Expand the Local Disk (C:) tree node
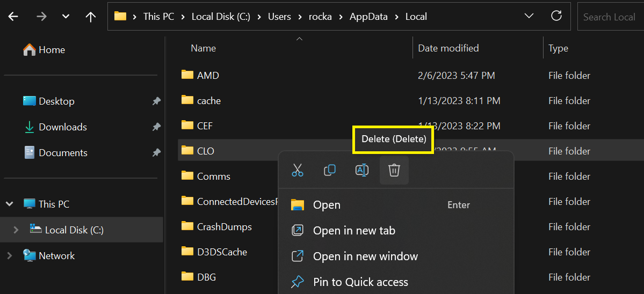The height and width of the screenshot is (294, 644). 16,230
